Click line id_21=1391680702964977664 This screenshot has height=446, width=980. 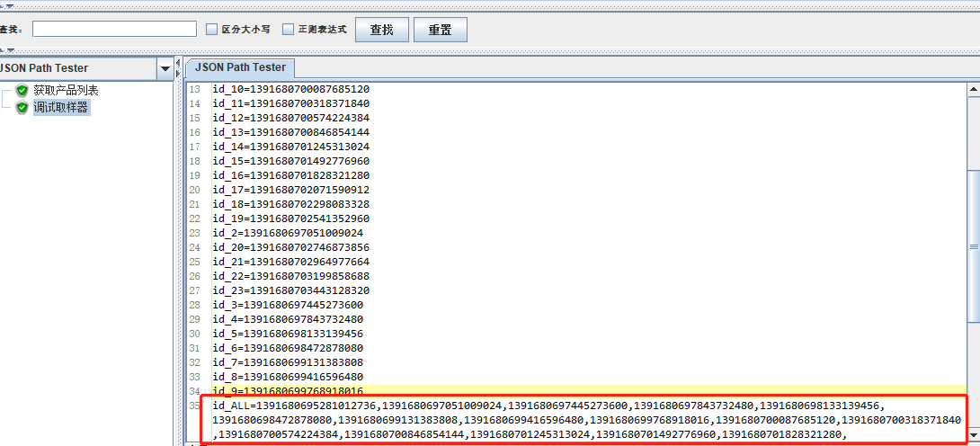[x=291, y=262]
